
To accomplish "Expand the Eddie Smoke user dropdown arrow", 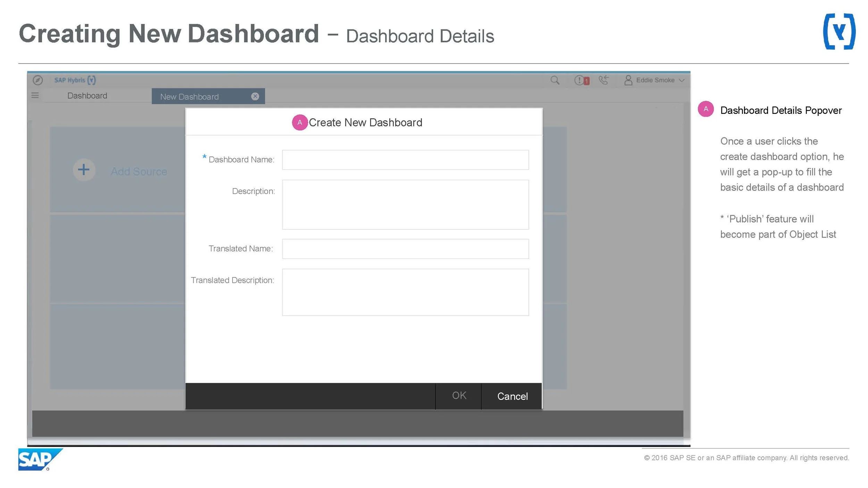I will 682,80.
